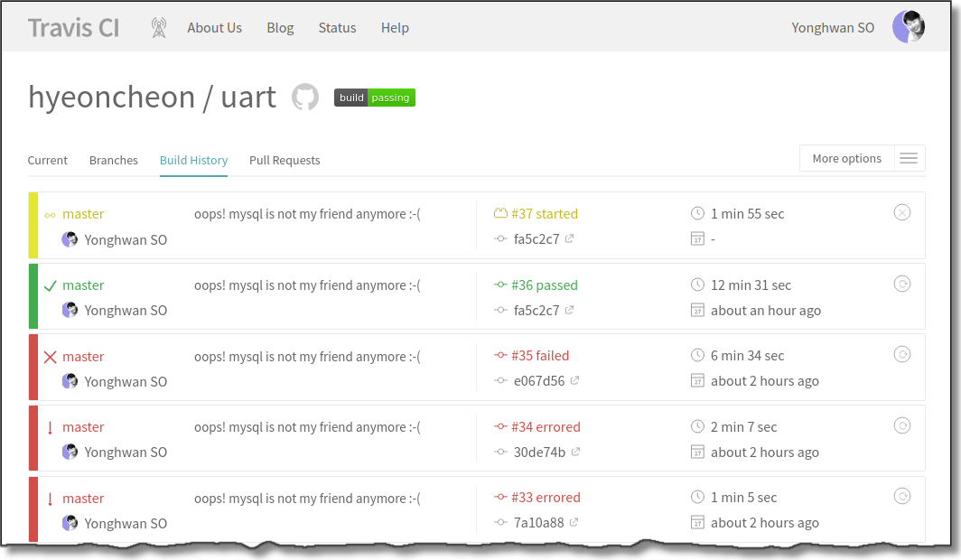This screenshot has height=560, width=961.
Task: Open the #34 errored build details
Action: 546,427
